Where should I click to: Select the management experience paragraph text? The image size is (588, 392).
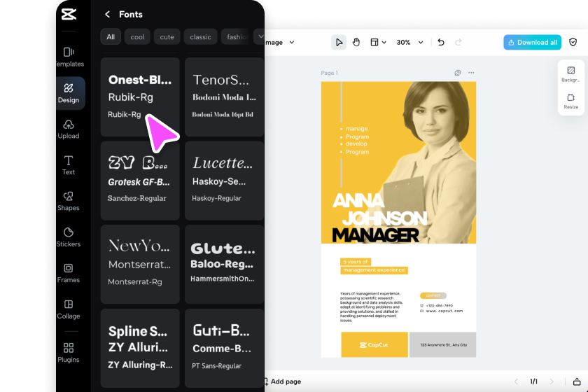point(371,307)
